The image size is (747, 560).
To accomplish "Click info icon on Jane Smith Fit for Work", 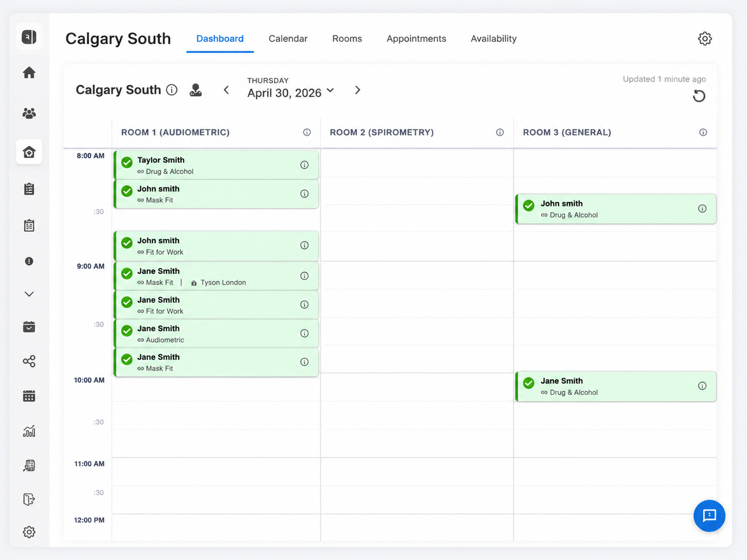I will tap(304, 305).
